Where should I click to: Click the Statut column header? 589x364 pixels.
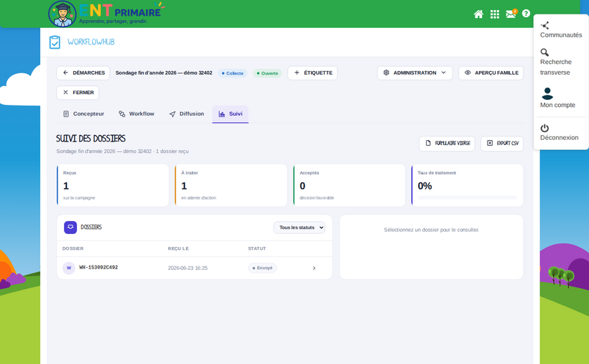pos(257,248)
